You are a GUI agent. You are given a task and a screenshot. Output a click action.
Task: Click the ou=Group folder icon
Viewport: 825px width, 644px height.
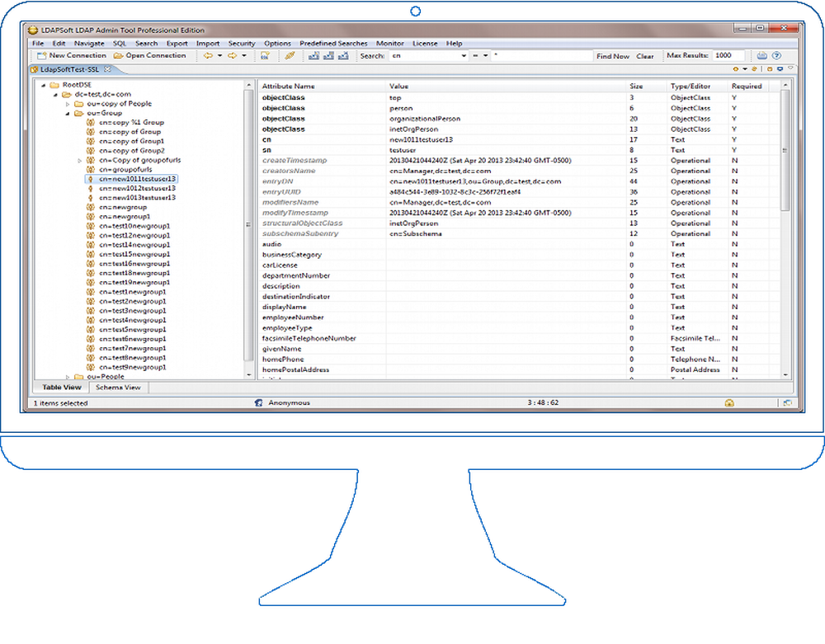click(x=79, y=113)
